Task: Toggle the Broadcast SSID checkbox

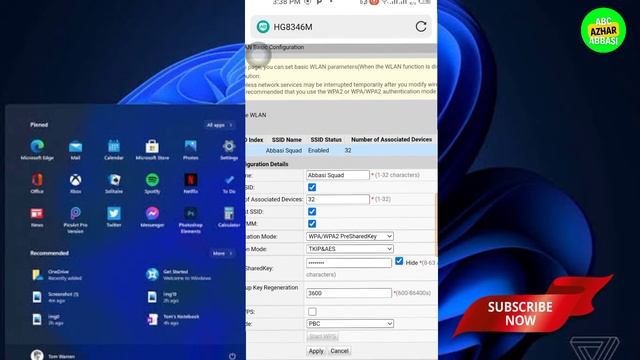Action: tap(312, 211)
